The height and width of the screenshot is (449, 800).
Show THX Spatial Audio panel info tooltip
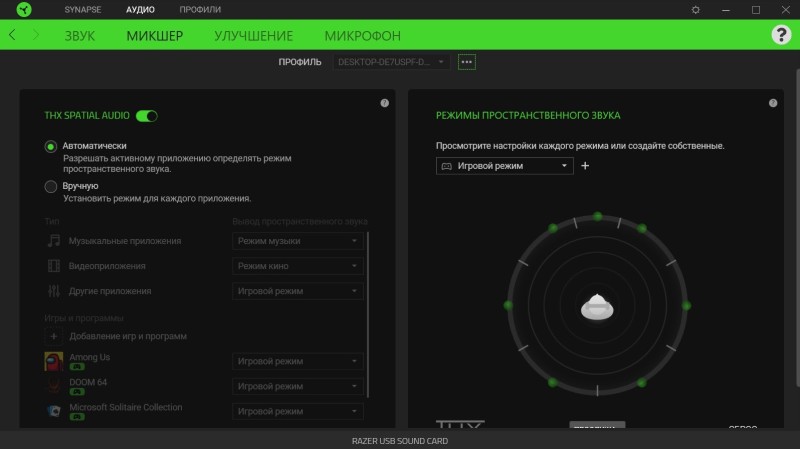coord(385,103)
